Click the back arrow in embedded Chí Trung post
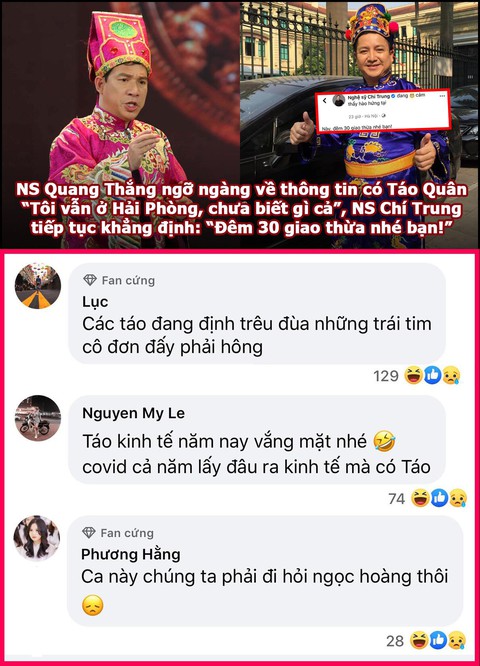The width and height of the screenshot is (480, 666). pyautogui.click(x=325, y=101)
